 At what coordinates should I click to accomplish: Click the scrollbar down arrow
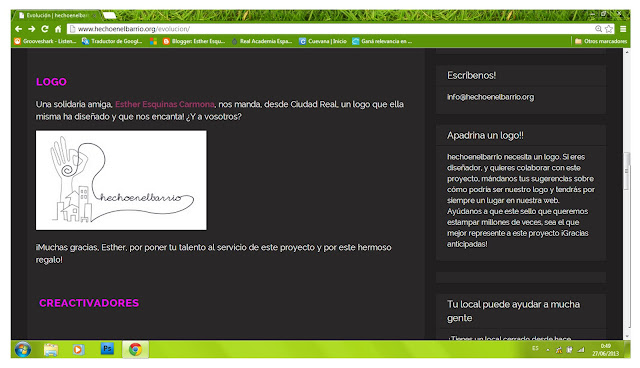(x=627, y=336)
